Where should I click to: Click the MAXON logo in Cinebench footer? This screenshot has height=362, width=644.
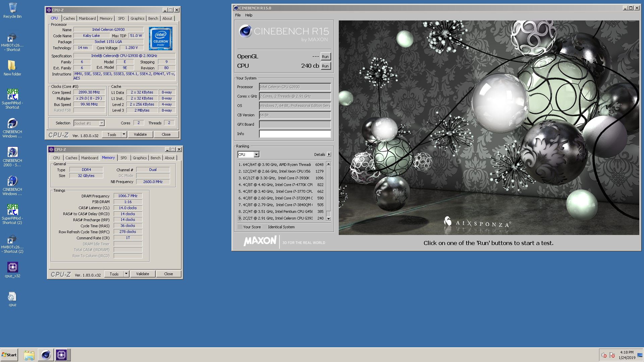click(260, 241)
